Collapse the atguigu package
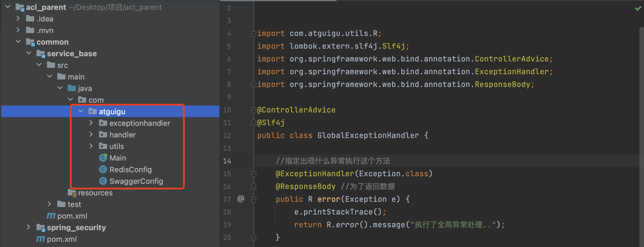 click(x=81, y=111)
